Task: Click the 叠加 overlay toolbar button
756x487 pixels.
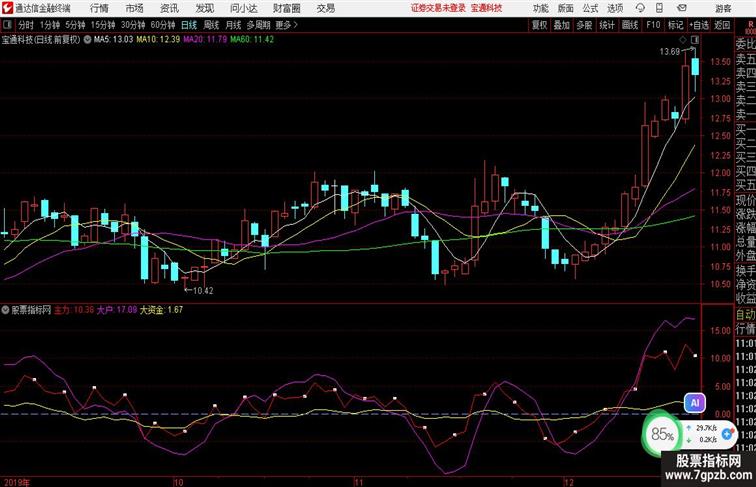Action: (561, 25)
